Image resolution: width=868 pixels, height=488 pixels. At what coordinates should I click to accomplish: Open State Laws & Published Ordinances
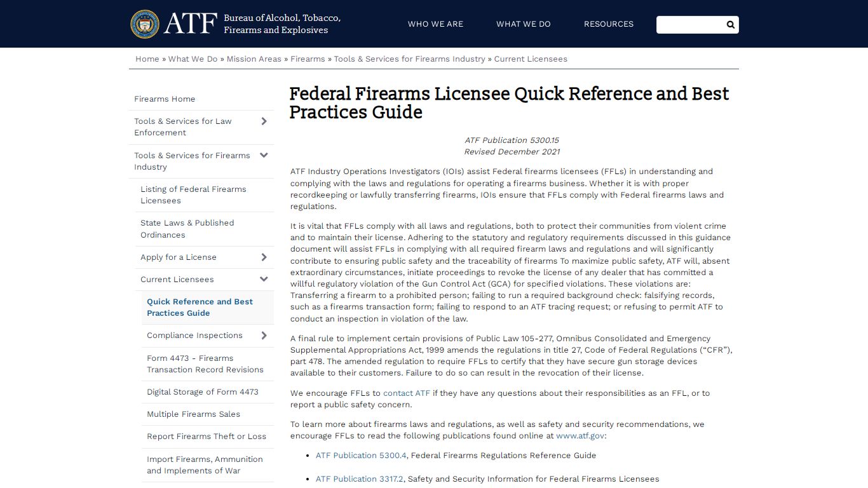pos(187,229)
